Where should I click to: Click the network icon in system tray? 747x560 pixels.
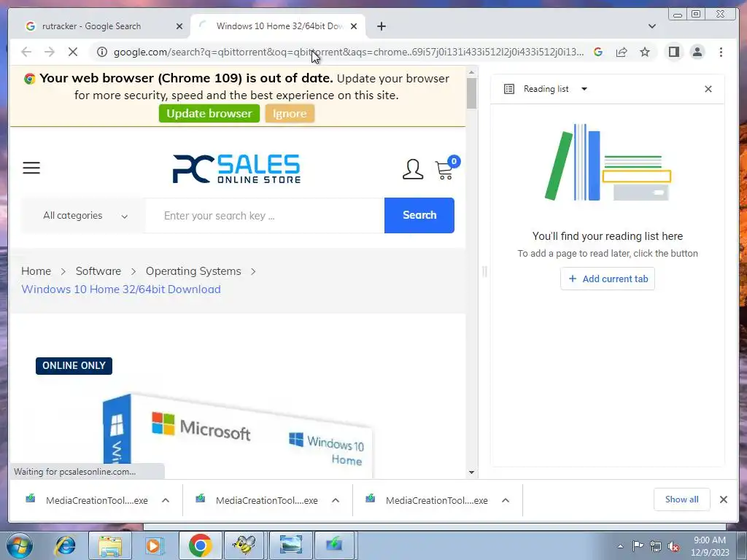tap(656, 547)
